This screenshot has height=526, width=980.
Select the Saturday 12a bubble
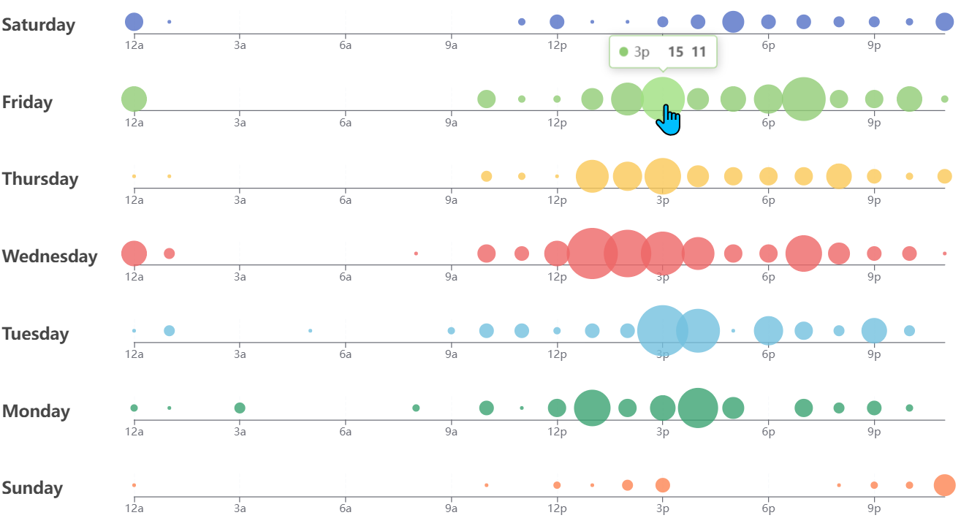[x=134, y=22]
